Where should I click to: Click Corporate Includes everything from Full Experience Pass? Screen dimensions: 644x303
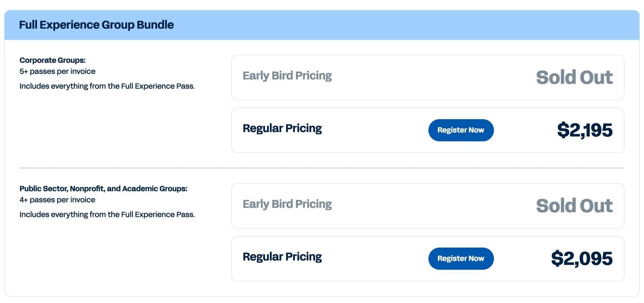tap(107, 86)
